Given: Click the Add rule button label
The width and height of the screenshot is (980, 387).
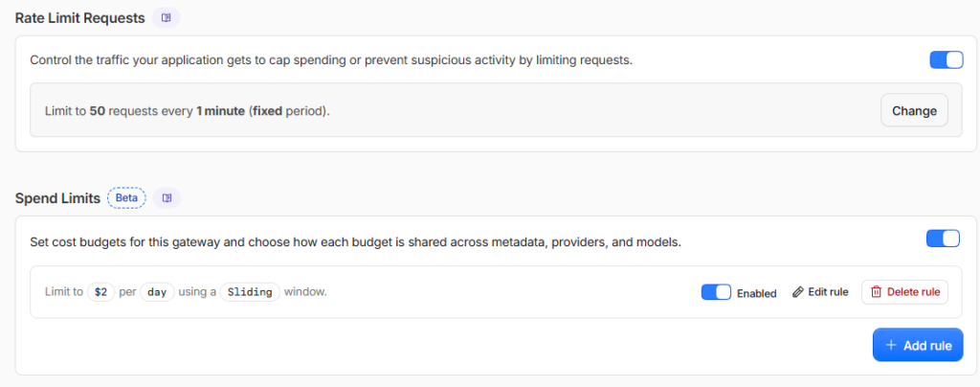Looking at the screenshot, I should (x=927, y=346).
